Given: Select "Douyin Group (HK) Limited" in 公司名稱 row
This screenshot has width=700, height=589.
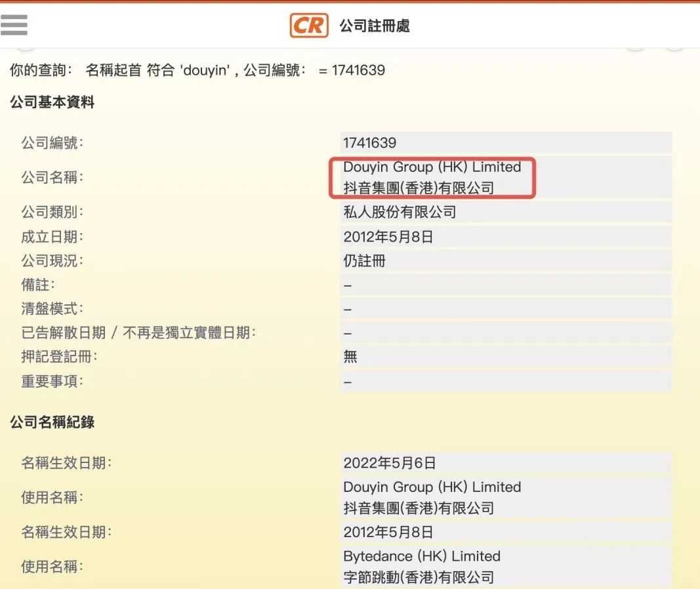Looking at the screenshot, I should coord(432,167).
